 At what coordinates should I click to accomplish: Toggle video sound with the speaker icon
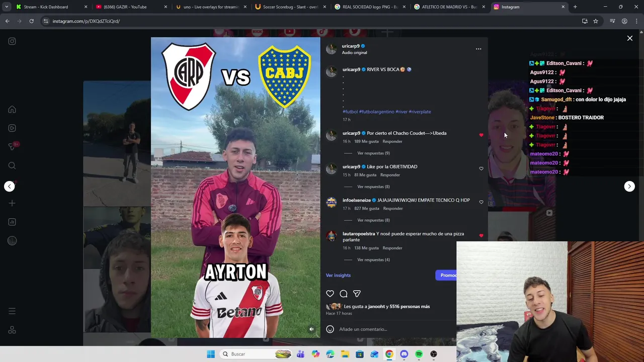pos(311,329)
